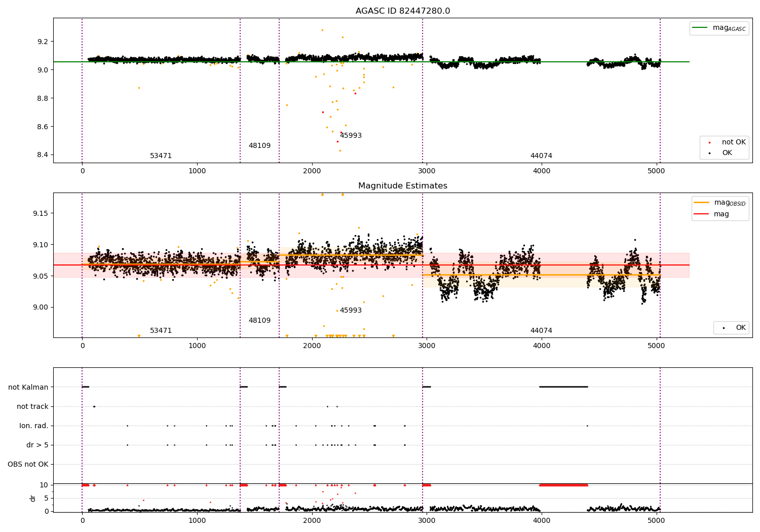This screenshot has height=532, width=760.
Task: Click the 'Ion. rad.' axis label
Action: coord(34,426)
